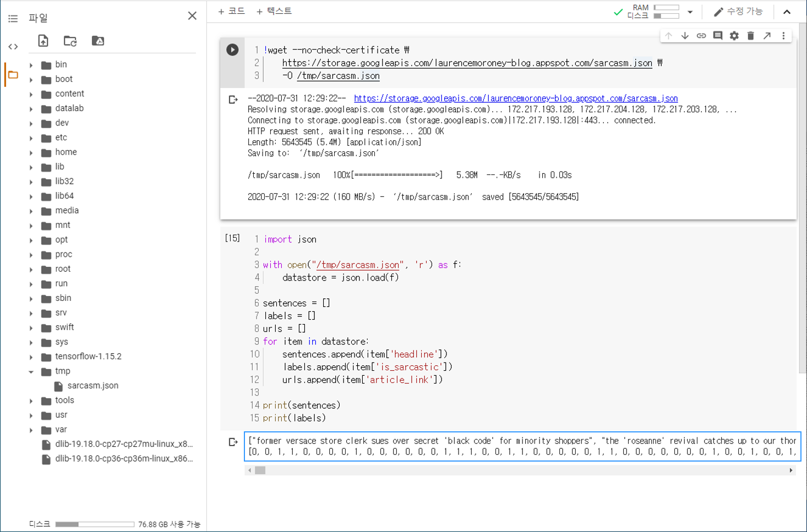Expand the datalab folder
This screenshot has height=532, width=807.
point(31,109)
